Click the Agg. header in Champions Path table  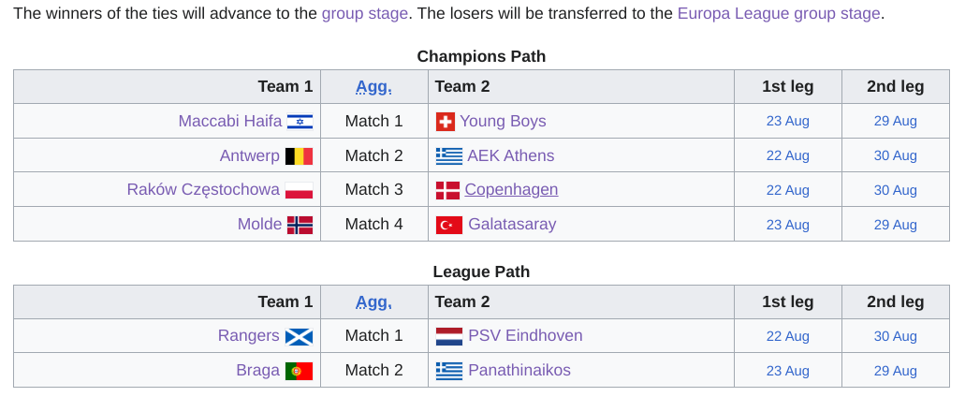click(x=373, y=86)
